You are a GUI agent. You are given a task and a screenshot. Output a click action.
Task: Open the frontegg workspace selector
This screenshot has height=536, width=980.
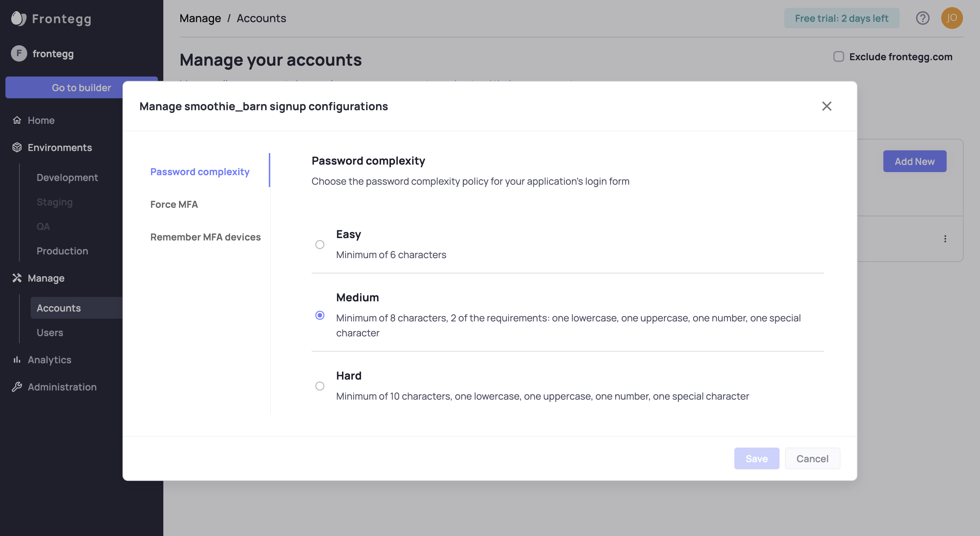(52, 54)
